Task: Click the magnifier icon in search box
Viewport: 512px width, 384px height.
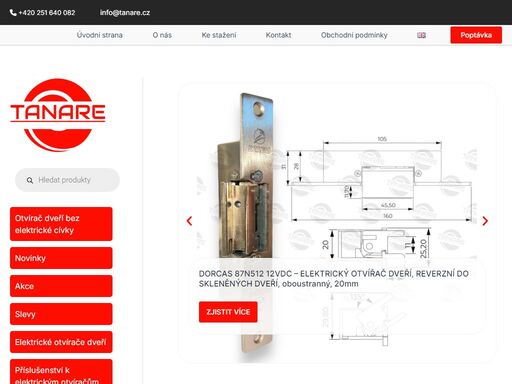Action: pyautogui.click(x=30, y=180)
